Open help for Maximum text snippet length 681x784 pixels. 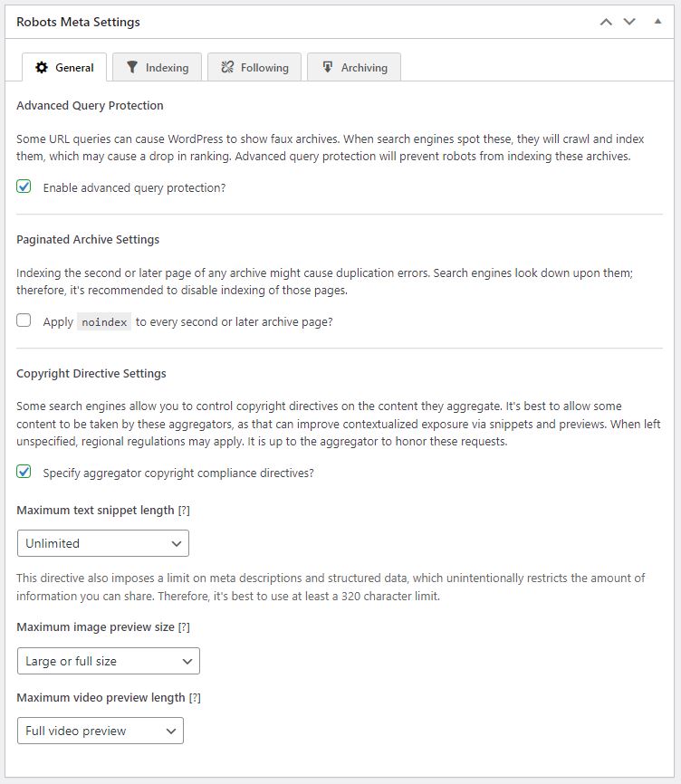(x=184, y=511)
